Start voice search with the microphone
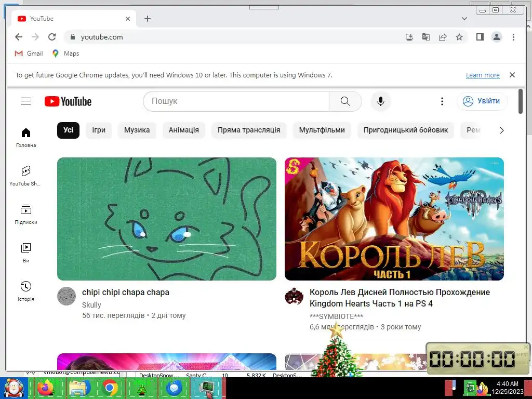Image resolution: width=532 pixels, height=399 pixels. 381,101
